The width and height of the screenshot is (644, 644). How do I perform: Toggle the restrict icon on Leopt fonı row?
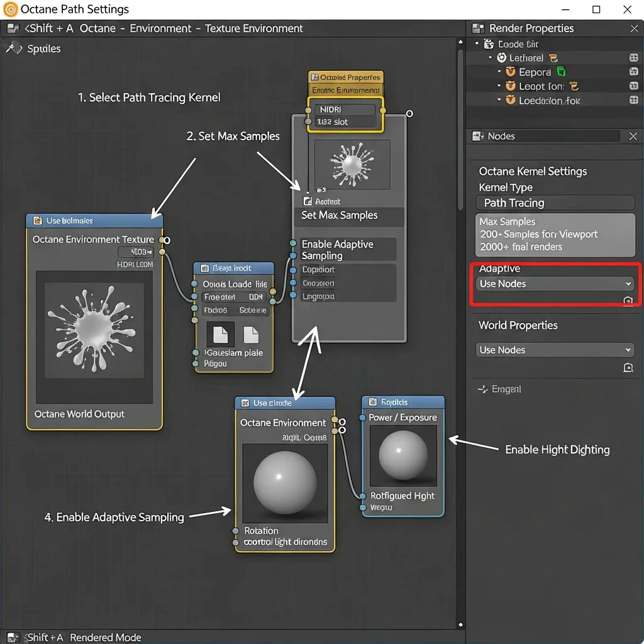pos(634,86)
